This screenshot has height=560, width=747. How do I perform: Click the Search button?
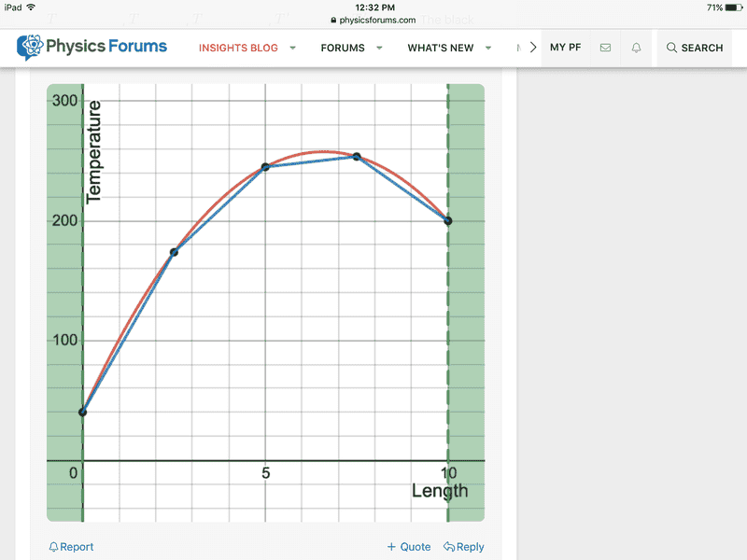(x=695, y=48)
